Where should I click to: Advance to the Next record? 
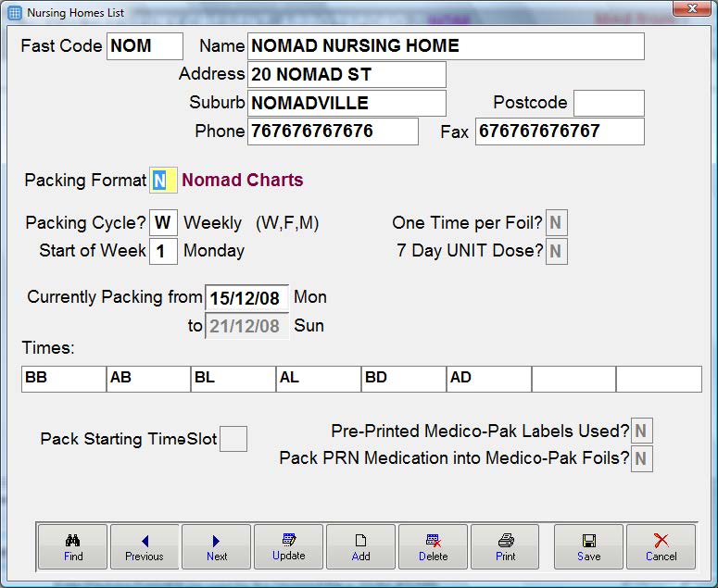click(x=217, y=547)
